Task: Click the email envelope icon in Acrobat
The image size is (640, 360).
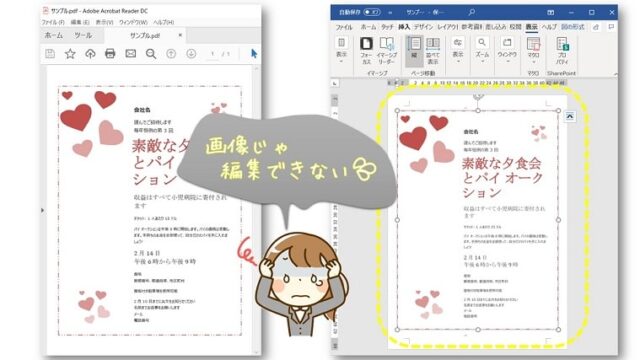Action: click(x=131, y=53)
